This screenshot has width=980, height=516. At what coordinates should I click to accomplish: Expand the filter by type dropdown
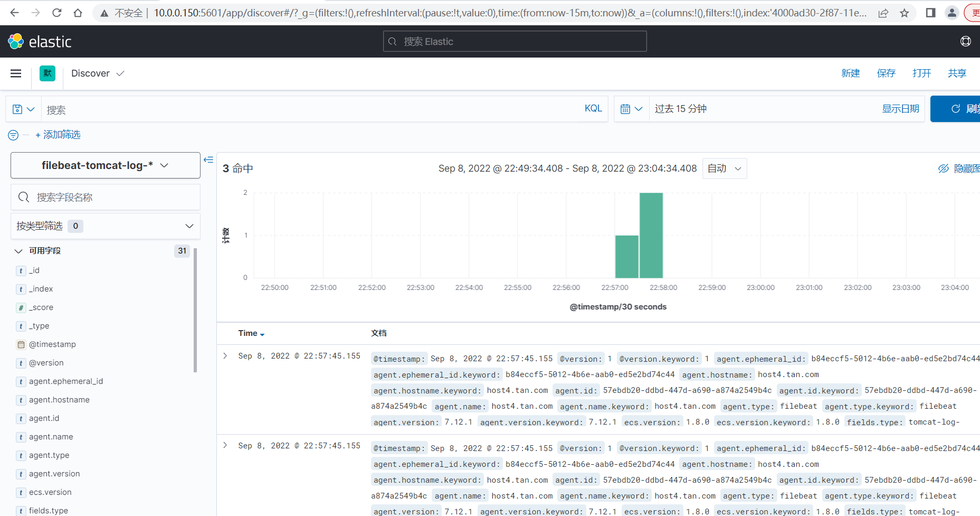[x=106, y=226]
